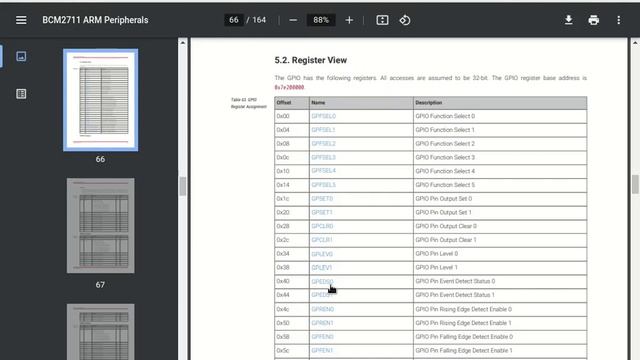This screenshot has height=360, width=640.
Task: Open the GPFSEL1 register link
Action: 323,130
